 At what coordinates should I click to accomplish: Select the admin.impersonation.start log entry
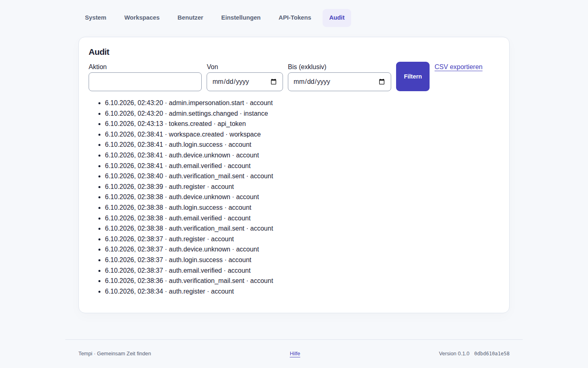click(189, 103)
